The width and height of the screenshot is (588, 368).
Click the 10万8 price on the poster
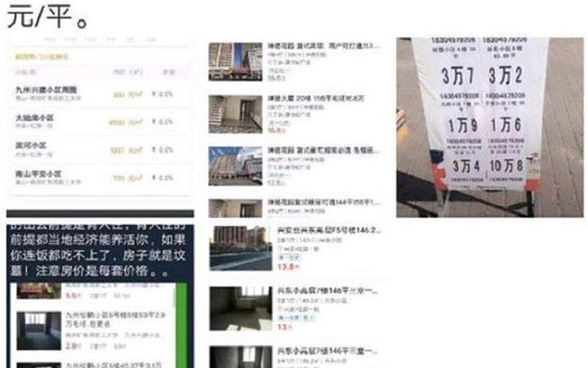tap(506, 166)
